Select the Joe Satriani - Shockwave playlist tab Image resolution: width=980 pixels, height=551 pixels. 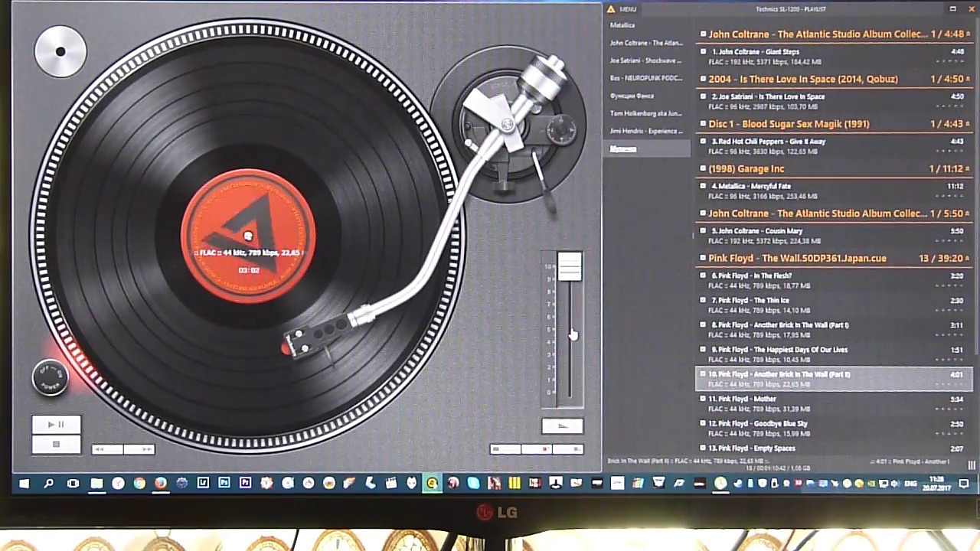(x=645, y=60)
